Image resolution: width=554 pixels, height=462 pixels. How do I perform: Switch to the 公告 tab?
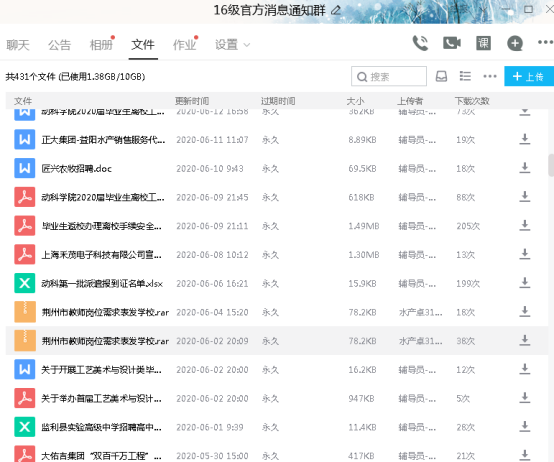[59, 45]
